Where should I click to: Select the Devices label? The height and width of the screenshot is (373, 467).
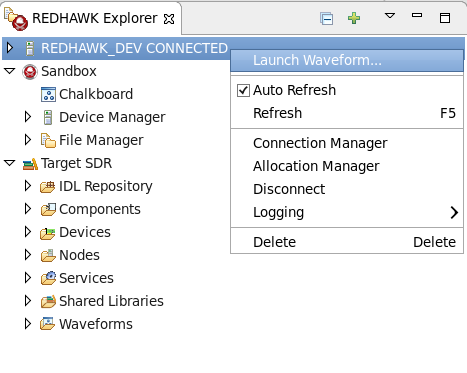[85, 232]
